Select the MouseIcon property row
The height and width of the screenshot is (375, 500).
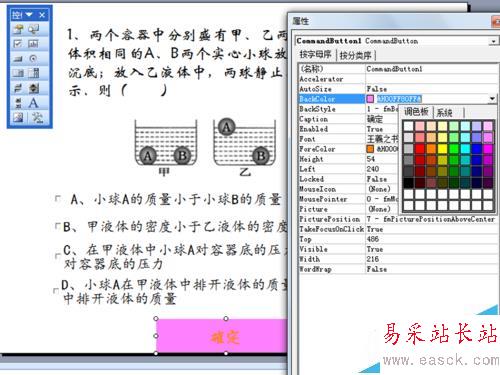pos(348,189)
